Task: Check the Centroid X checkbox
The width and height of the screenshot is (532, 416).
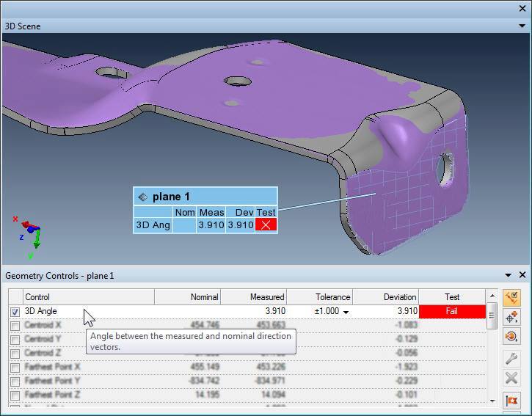Action: (15, 326)
